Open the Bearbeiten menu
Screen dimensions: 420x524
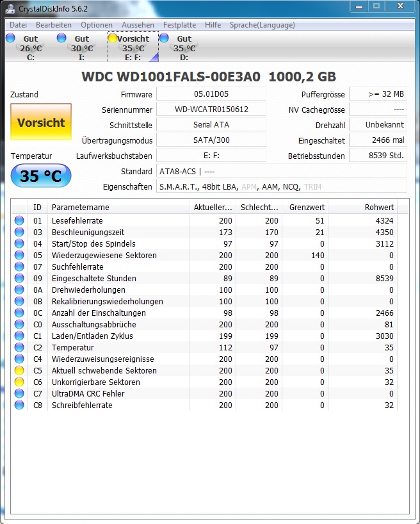click(54, 25)
